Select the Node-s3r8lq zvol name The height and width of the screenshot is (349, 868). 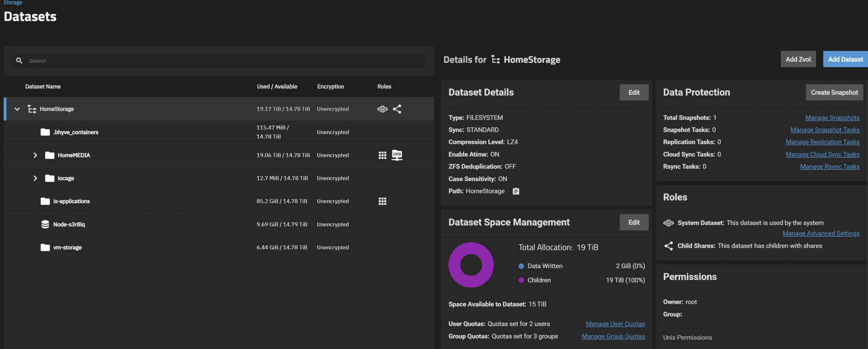[69, 224]
